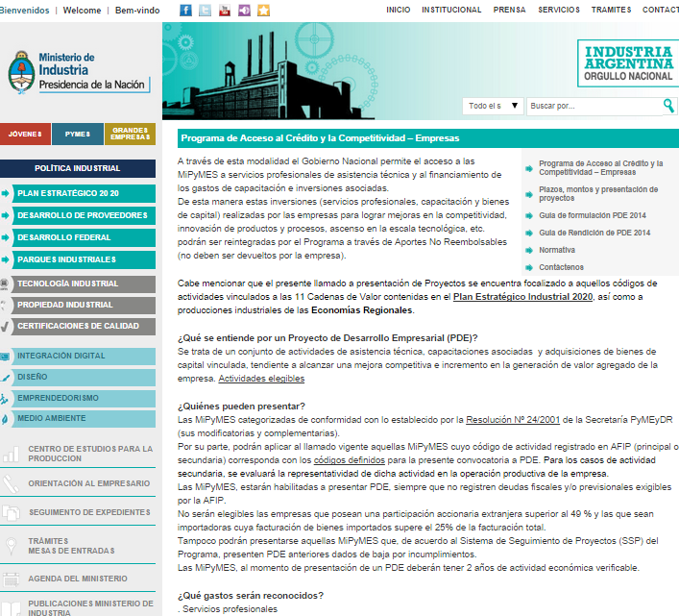Click the purple audio speaker icon

[x=244, y=11]
